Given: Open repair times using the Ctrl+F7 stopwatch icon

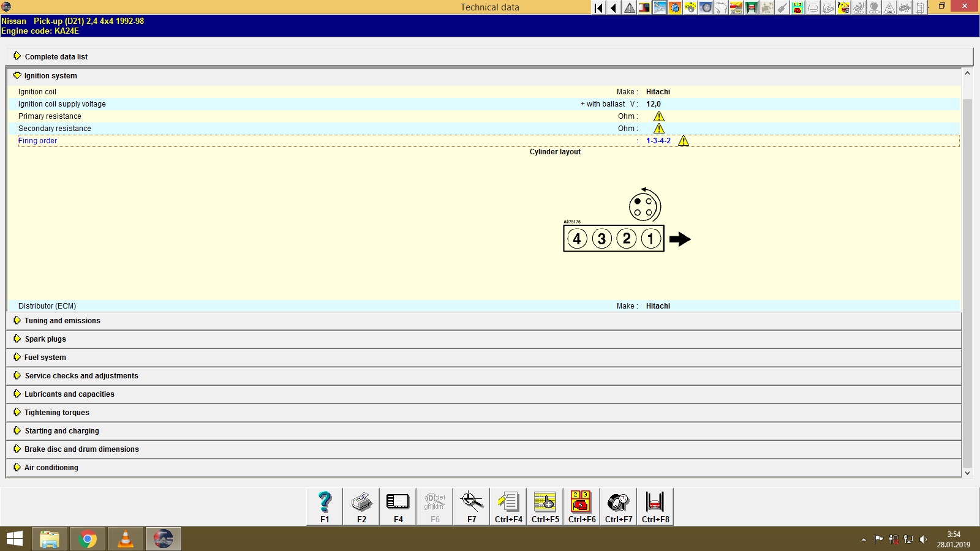Looking at the screenshot, I should [x=617, y=502].
